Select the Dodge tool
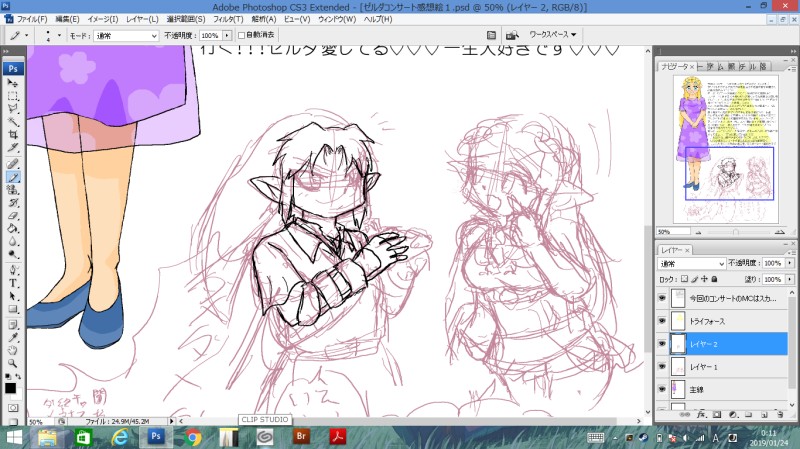This screenshot has width=800, height=449. pyautogui.click(x=13, y=254)
